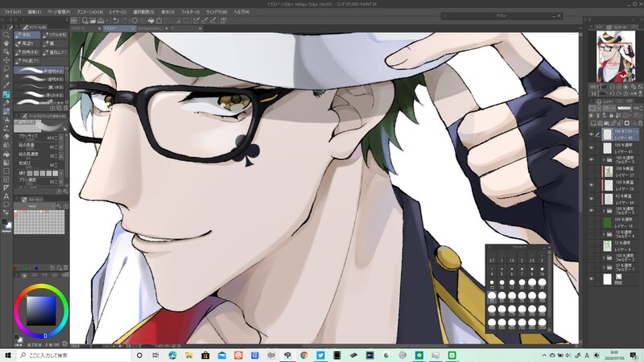
Task: Select the 厚塗り sub tool group
Action: [27, 43]
